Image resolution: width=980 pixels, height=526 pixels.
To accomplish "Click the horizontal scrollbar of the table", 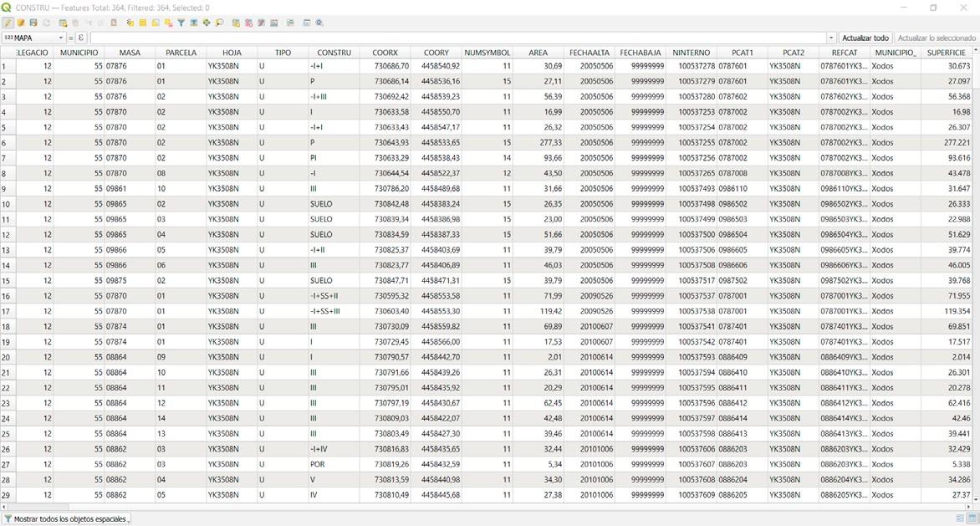I will [487, 508].
